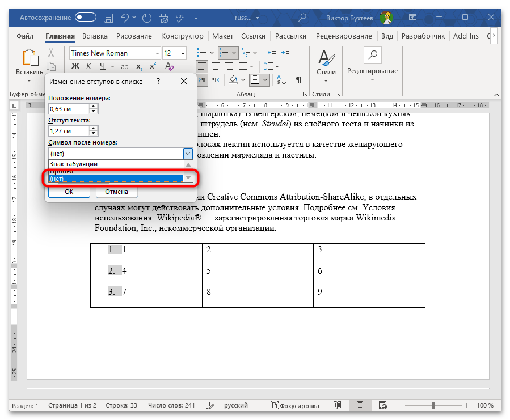510x420 pixels.
Task: Click the Editing magnifier icon
Action: 372,56
